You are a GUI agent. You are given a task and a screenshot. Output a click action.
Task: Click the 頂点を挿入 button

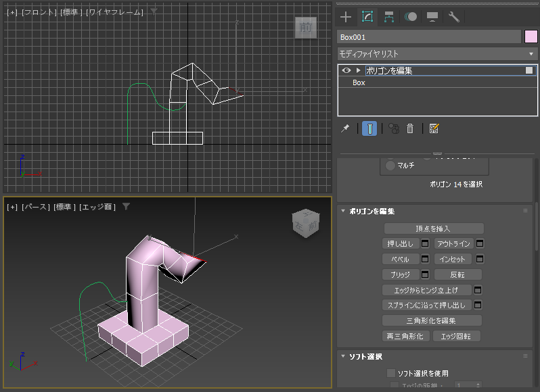point(434,228)
